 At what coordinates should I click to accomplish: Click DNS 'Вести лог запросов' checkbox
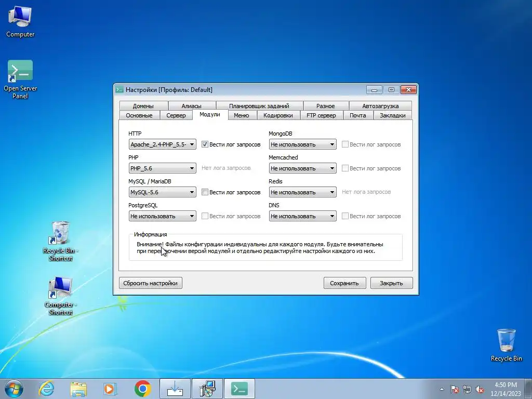345,216
